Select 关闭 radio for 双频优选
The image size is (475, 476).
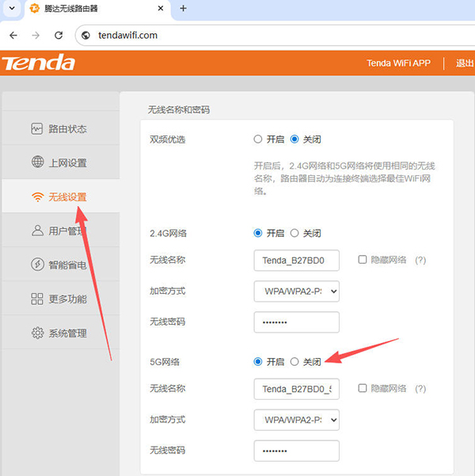click(x=294, y=139)
